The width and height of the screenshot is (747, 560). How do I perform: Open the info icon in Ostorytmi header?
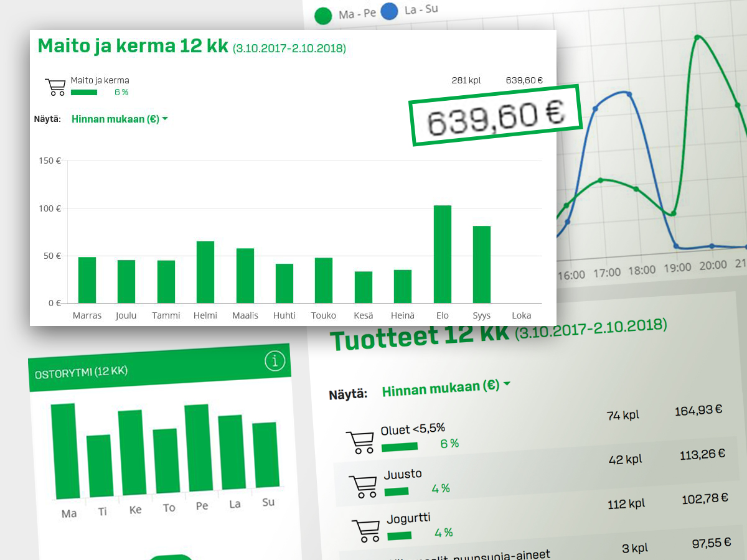(275, 361)
